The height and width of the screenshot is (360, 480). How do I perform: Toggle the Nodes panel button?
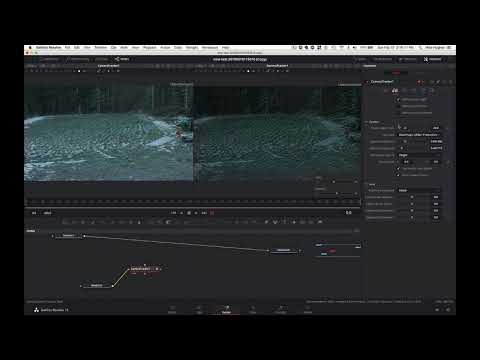(x=122, y=59)
